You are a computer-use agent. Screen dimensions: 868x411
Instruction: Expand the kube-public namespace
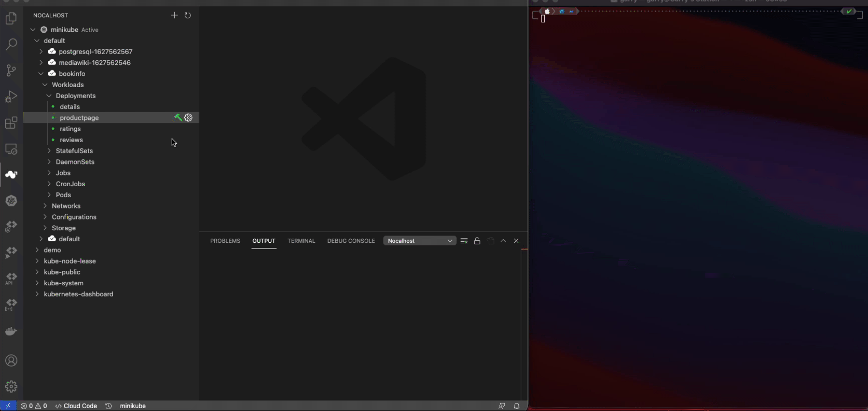pyautogui.click(x=37, y=272)
